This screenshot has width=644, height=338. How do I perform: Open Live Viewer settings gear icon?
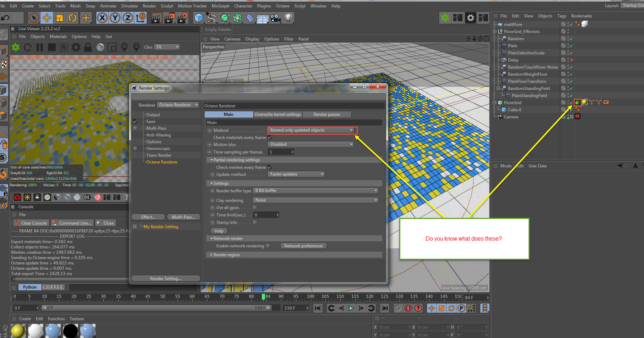pyautogui.click(x=76, y=47)
